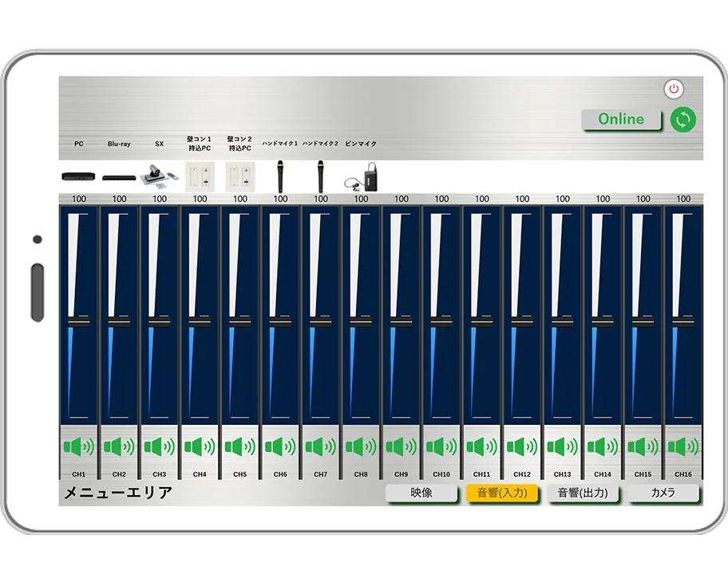Viewport: 728px width, 583px height.
Task: Select the ピンマイク lavalier mic icon
Action: pyautogui.click(x=362, y=175)
